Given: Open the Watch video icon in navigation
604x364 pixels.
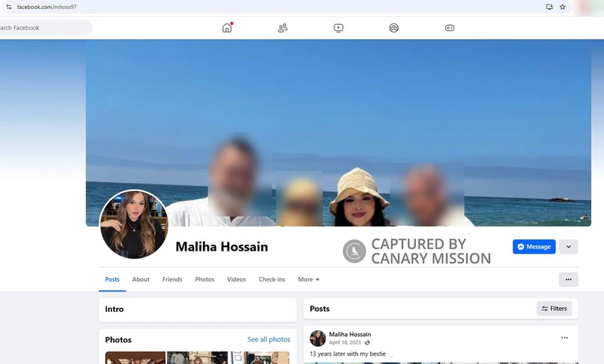Looking at the screenshot, I should pyautogui.click(x=338, y=28).
